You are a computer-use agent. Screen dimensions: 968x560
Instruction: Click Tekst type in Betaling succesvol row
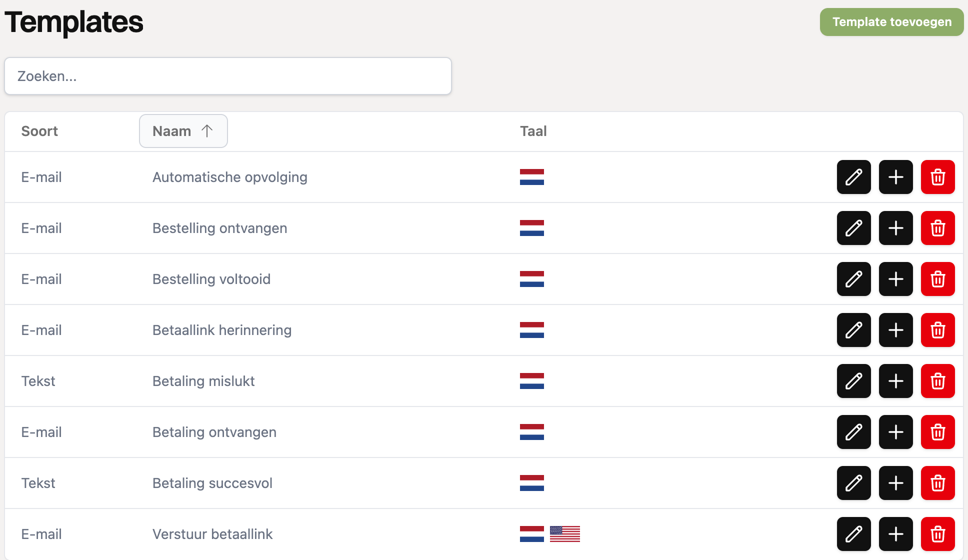click(x=38, y=483)
